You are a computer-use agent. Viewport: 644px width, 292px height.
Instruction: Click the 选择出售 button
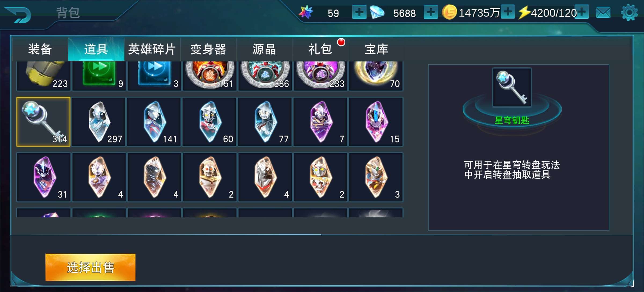[90, 267]
